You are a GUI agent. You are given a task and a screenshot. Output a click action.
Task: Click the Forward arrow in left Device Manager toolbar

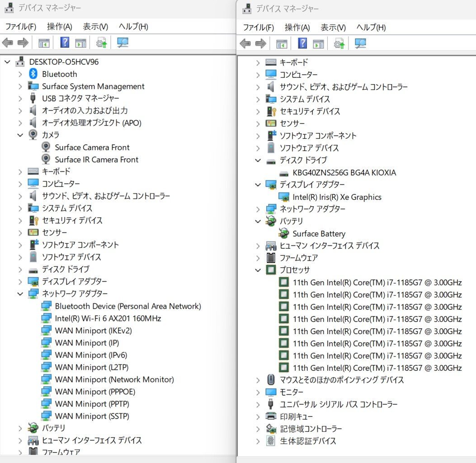point(23,43)
